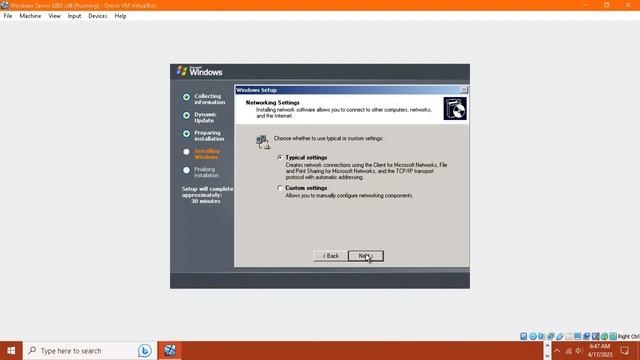Click the audio status icon in VirtualBox
Screen dimensions: 640x360
point(541,336)
